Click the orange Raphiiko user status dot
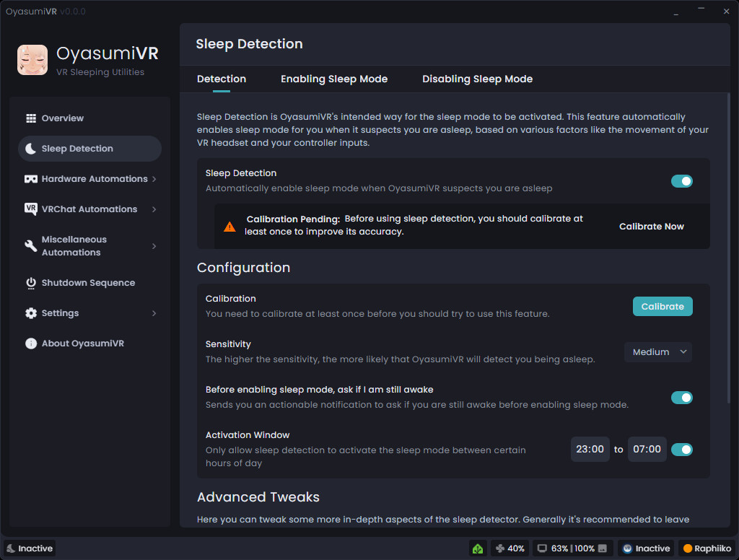The image size is (739, 560). pyautogui.click(x=688, y=548)
